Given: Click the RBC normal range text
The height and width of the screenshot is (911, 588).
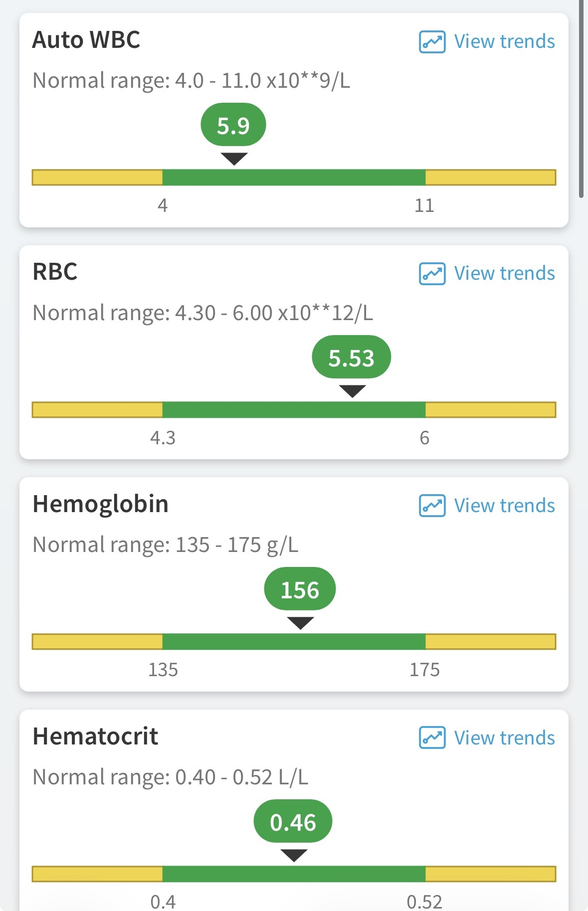Looking at the screenshot, I should [202, 313].
